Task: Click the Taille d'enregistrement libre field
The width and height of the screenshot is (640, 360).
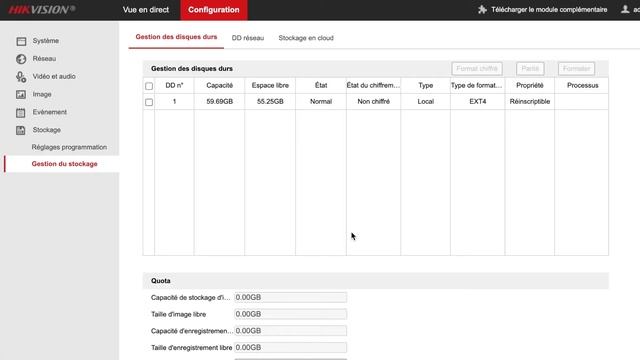Action: pyautogui.click(x=291, y=348)
